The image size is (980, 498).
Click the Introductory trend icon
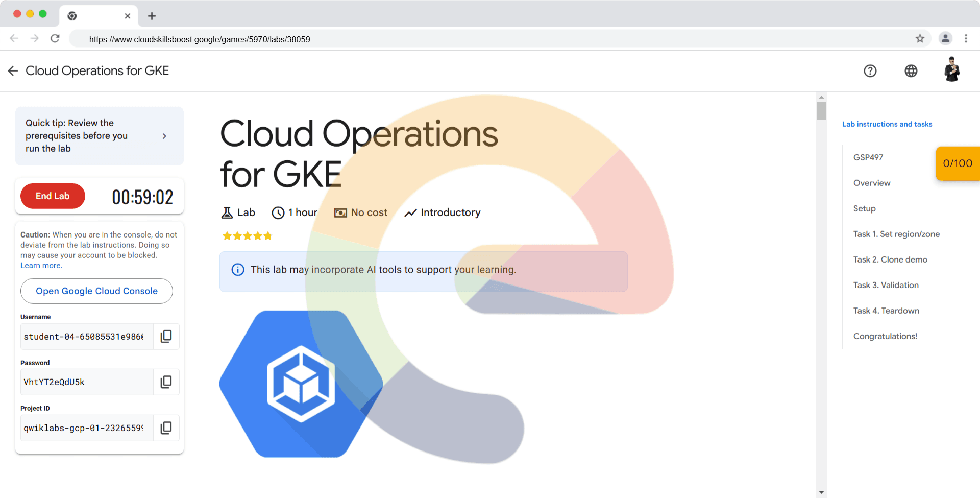coord(411,213)
